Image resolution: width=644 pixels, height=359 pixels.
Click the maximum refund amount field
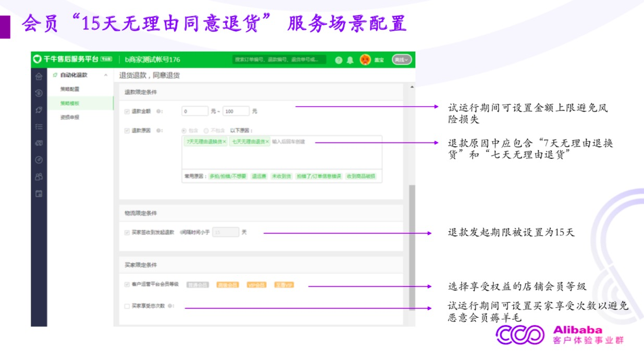tap(236, 112)
